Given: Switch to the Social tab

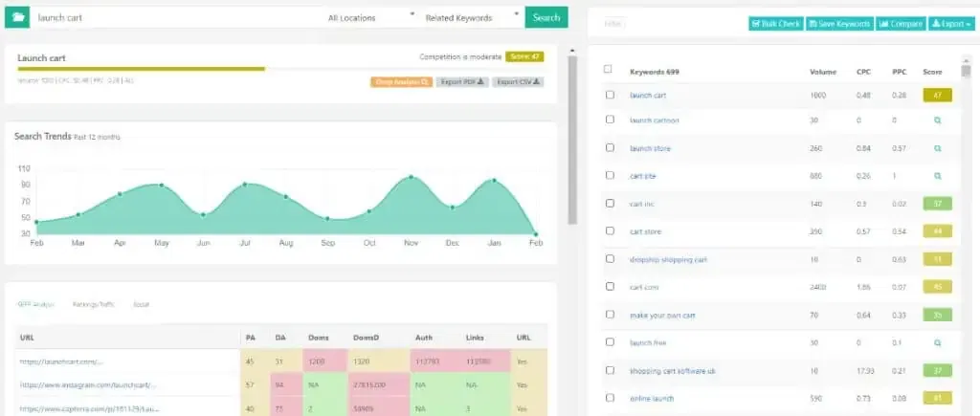Looking at the screenshot, I should [142, 305].
